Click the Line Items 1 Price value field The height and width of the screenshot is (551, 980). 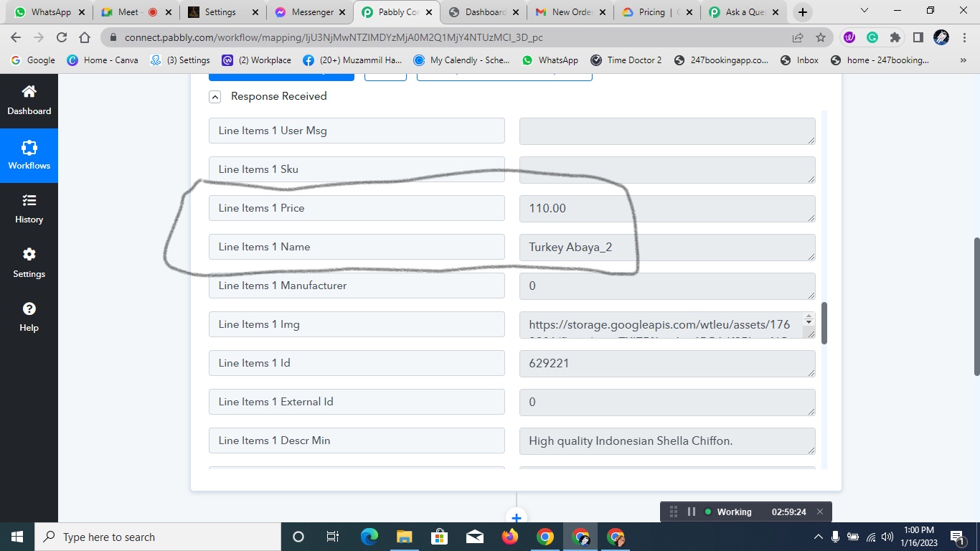click(x=667, y=209)
